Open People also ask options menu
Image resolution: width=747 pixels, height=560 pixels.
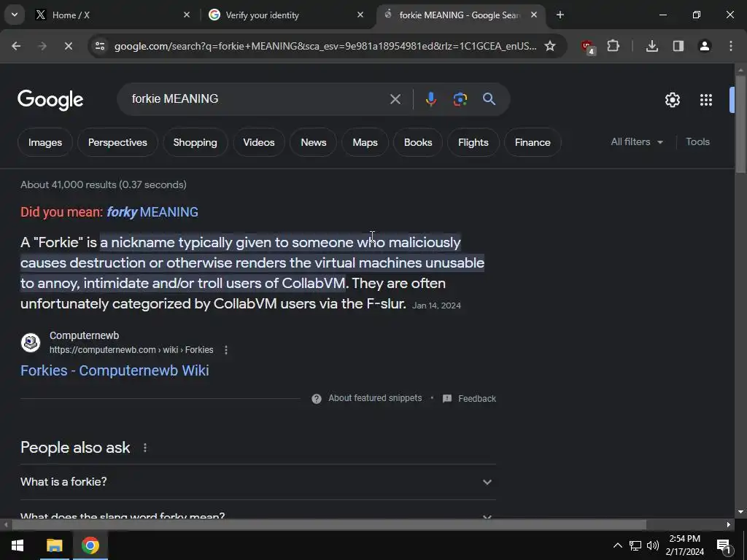145,448
